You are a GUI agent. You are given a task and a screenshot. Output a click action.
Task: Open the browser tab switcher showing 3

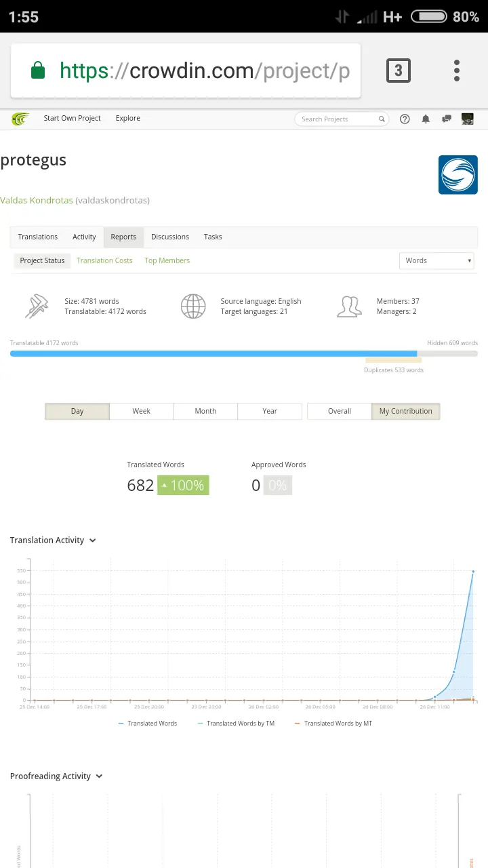point(398,71)
